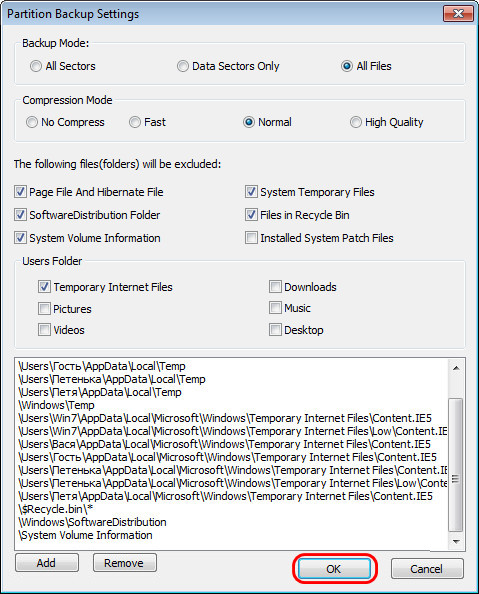Select Вася Temporary Internet Files entry
The image size is (479, 594).
[225, 444]
